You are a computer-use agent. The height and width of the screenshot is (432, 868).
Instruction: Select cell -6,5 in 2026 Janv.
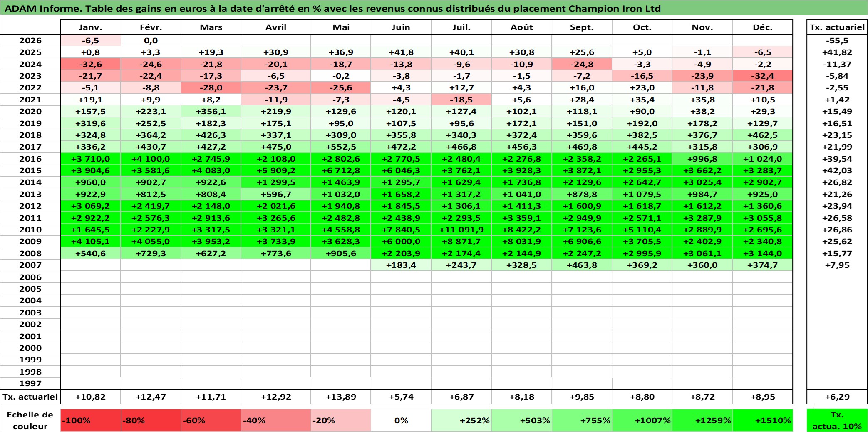point(90,40)
